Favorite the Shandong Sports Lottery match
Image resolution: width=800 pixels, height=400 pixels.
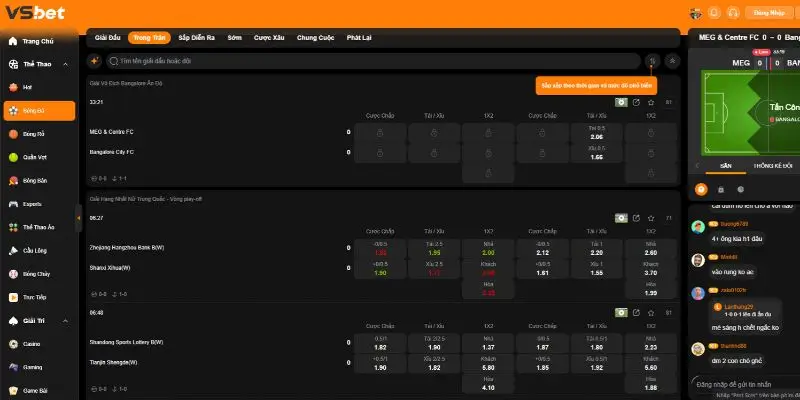651,313
